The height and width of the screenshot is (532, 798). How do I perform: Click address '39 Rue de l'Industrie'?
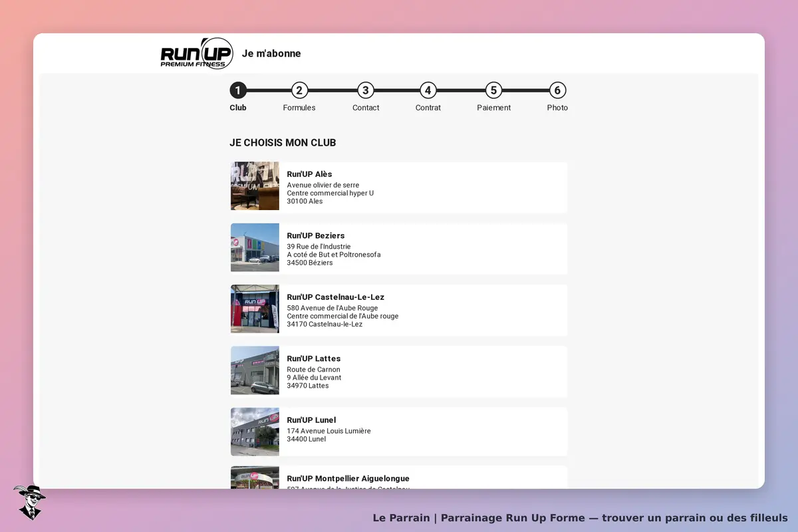pos(319,247)
